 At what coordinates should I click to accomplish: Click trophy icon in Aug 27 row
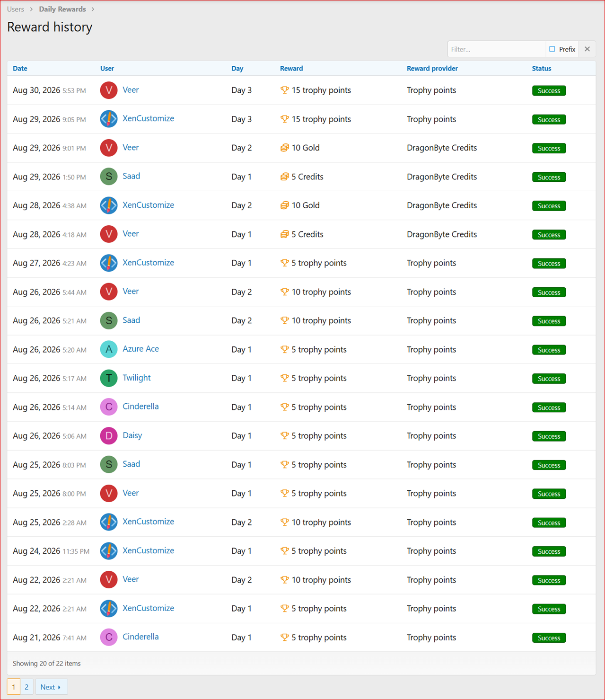(x=284, y=263)
